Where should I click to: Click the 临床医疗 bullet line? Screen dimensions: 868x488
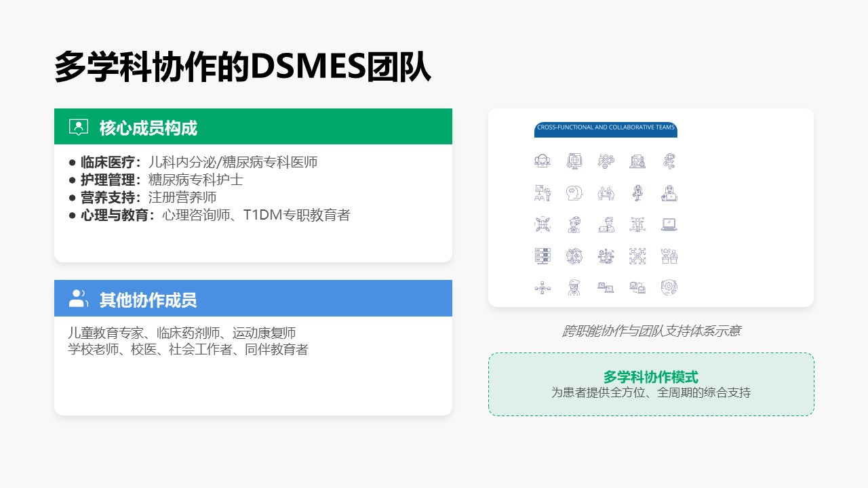click(x=193, y=163)
